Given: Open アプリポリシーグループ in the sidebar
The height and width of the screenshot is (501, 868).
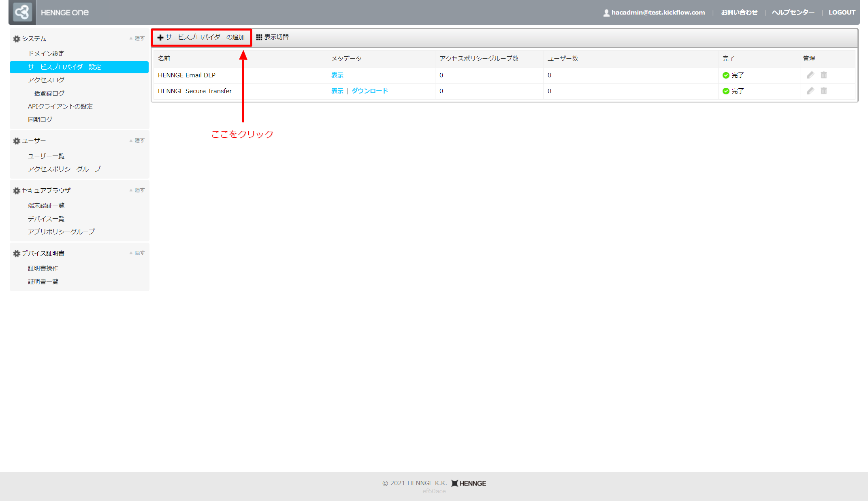Looking at the screenshot, I should pyautogui.click(x=61, y=232).
